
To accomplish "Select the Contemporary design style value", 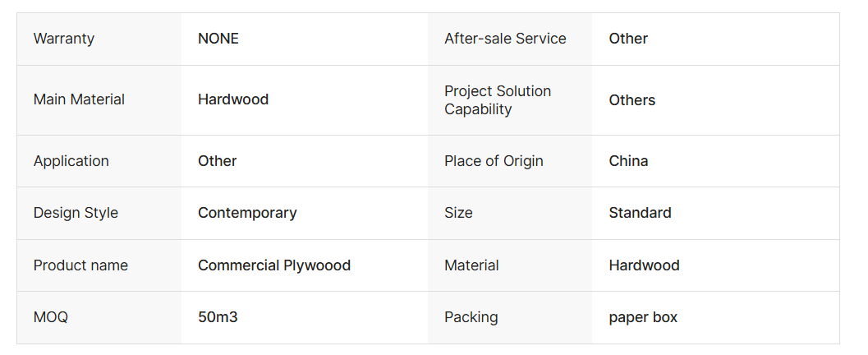I will coord(247,213).
